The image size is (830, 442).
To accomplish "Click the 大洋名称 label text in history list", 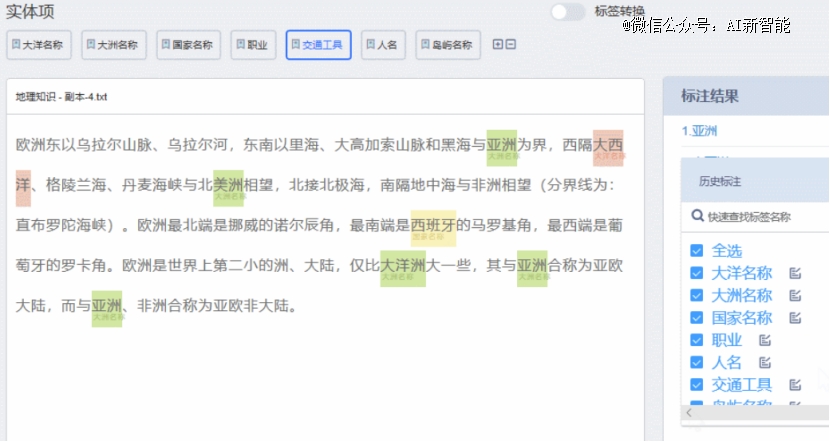I will [742, 273].
